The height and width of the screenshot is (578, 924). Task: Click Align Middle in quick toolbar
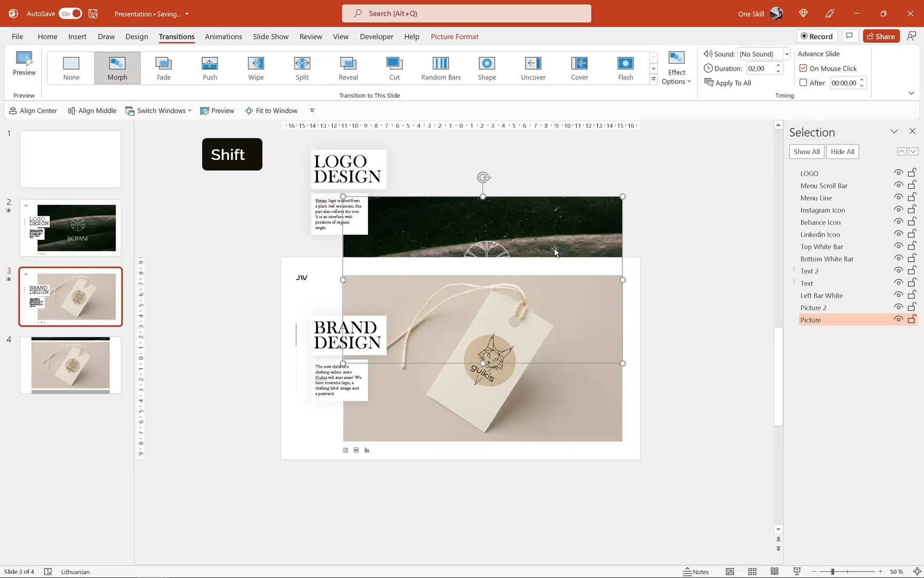[92, 111]
